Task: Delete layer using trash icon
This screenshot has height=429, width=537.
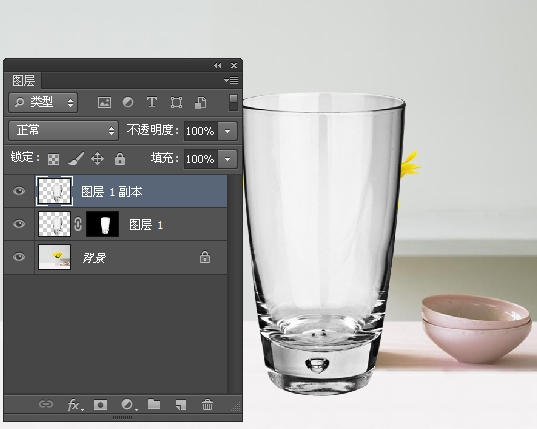Action: [207, 405]
